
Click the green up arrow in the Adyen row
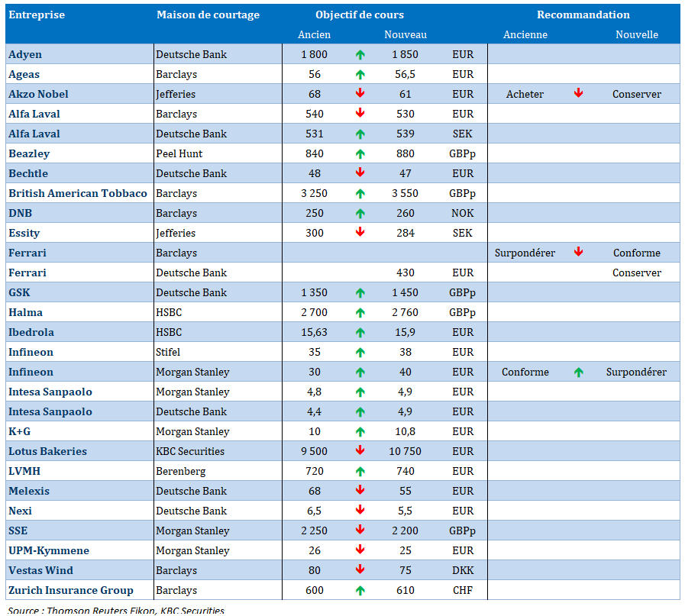pyautogui.click(x=360, y=54)
